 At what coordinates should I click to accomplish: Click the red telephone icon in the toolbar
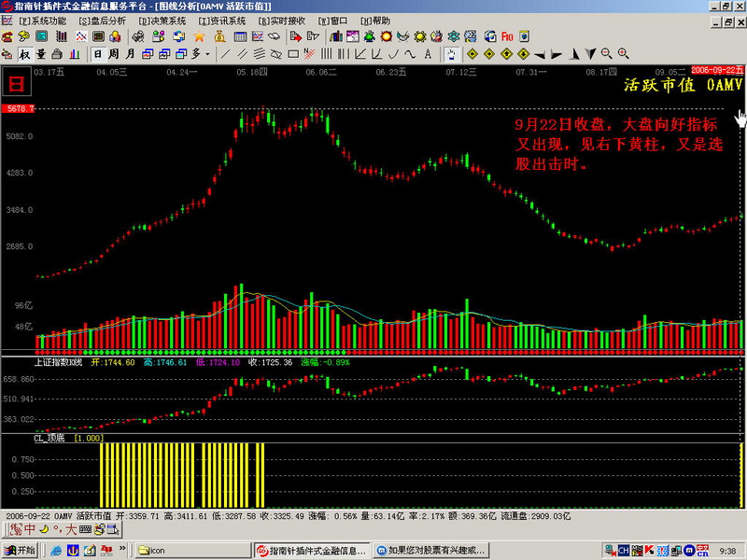[x=7, y=36]
